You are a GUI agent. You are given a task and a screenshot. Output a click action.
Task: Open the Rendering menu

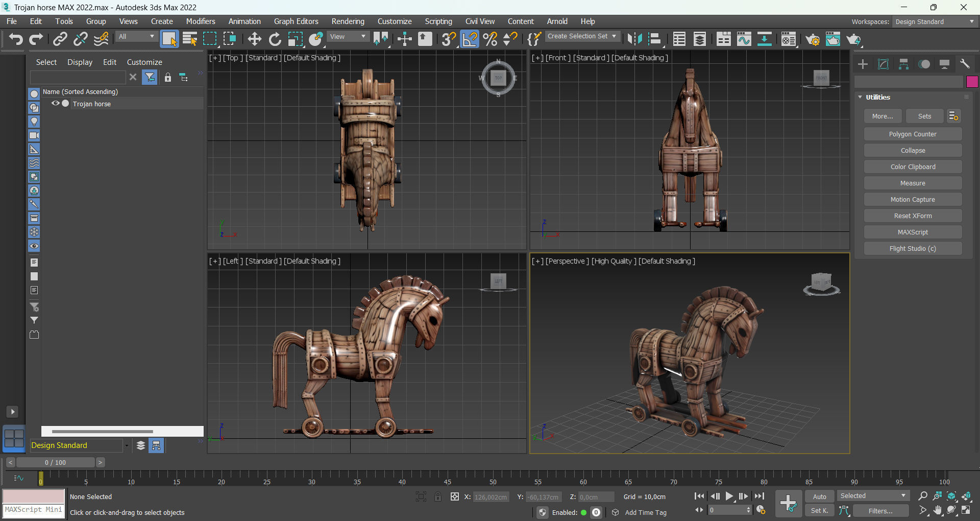pos(348,21)
